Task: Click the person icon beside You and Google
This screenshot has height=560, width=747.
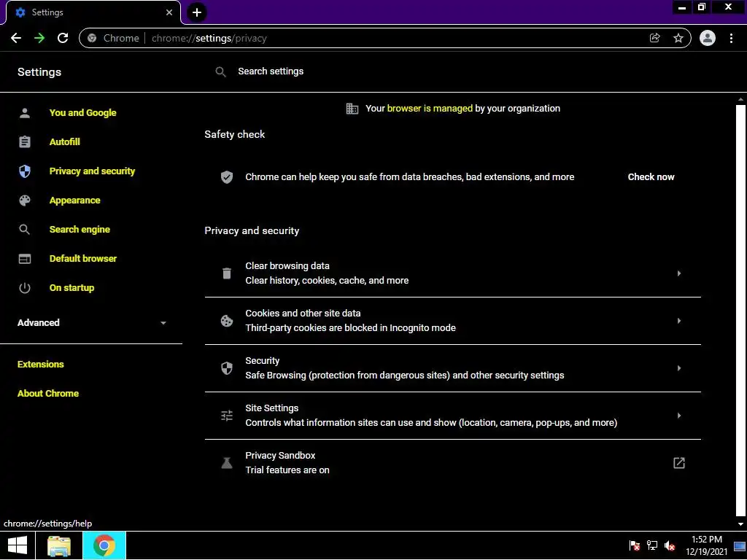Action: (25, 113)
